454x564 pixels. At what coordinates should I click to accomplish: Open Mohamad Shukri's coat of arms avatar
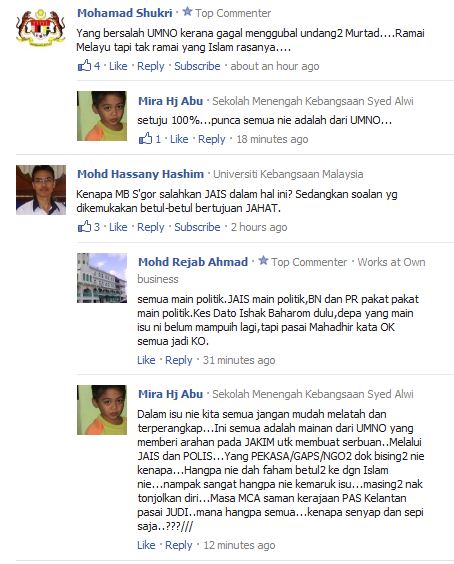click(41, 29)
